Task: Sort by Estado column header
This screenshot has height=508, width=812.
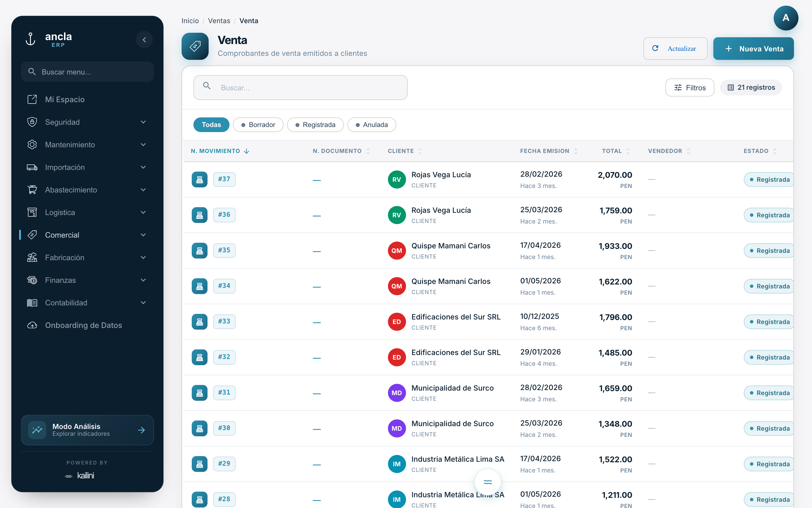Action: (760, 151)
